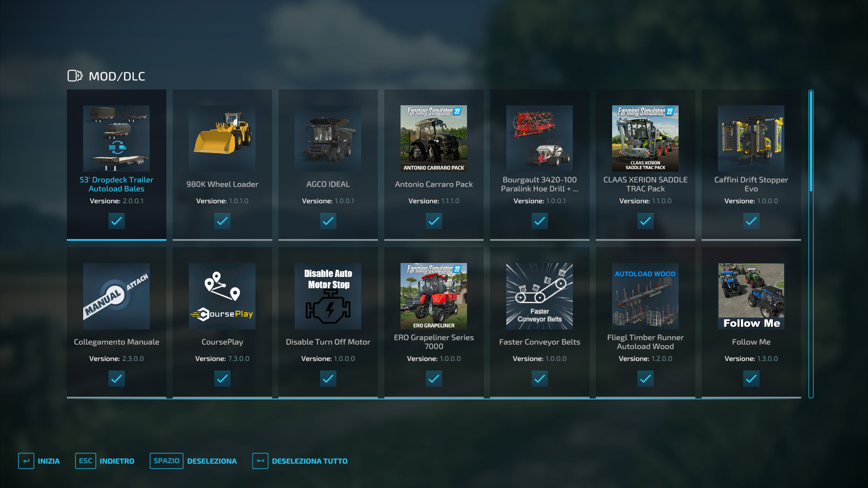Uncheck the CLAAS XERION SADDLE TRAC checkbox
Viewport: 868px width, 488px height.
pos(645,221)
